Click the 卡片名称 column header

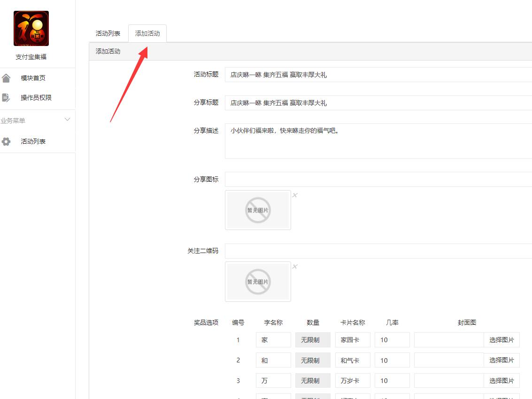pyautogui.click(x=353, y=322)
